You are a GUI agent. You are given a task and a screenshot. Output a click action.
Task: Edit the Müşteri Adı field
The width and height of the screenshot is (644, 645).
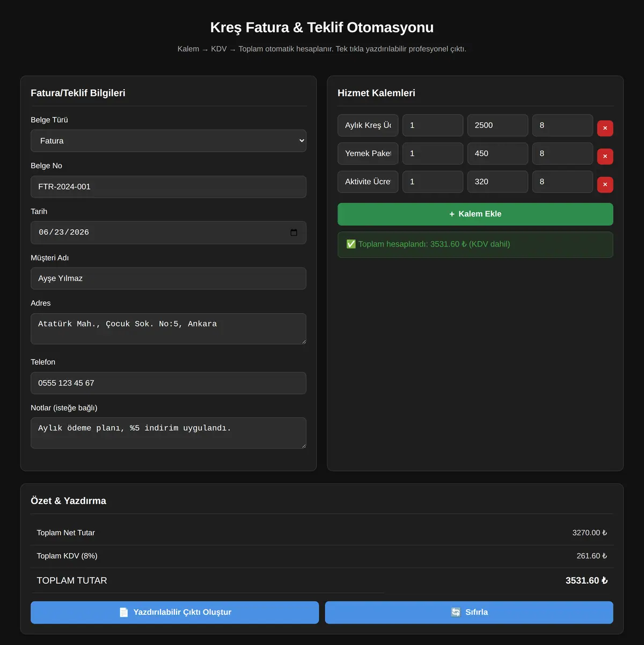tap(169, 278)
